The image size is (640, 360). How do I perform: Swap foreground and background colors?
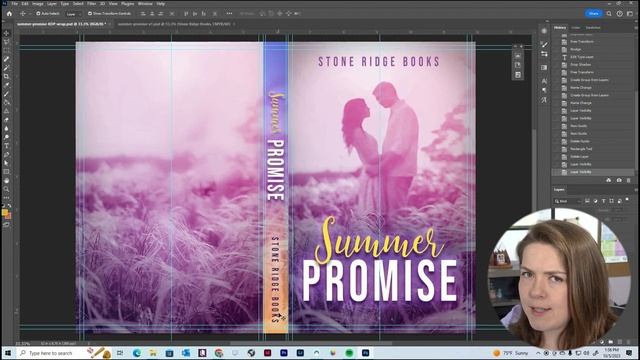coord(9,206)
